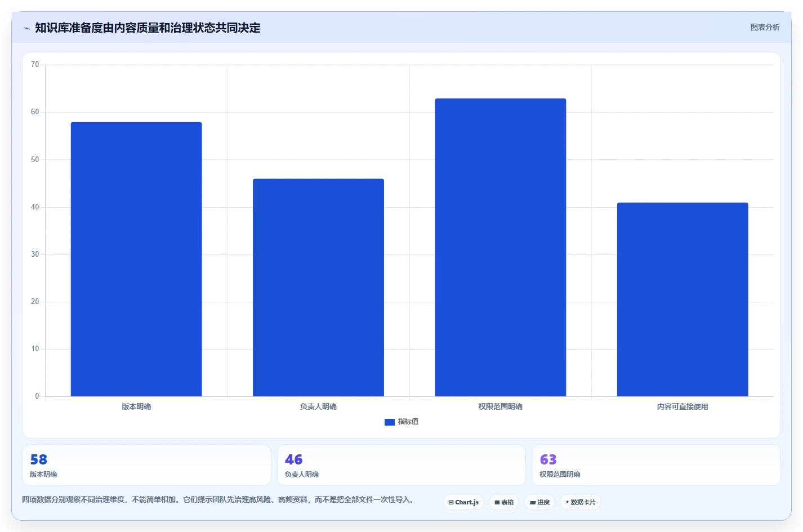Click the 权限范围明确 bar in the chart
The image size is (803, 532).
point(501,247)
